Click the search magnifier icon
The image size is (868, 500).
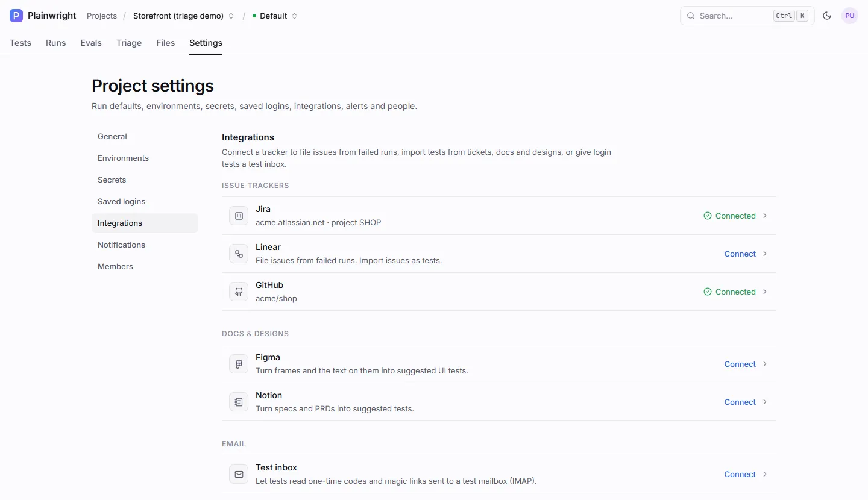[x=691, y=16]
